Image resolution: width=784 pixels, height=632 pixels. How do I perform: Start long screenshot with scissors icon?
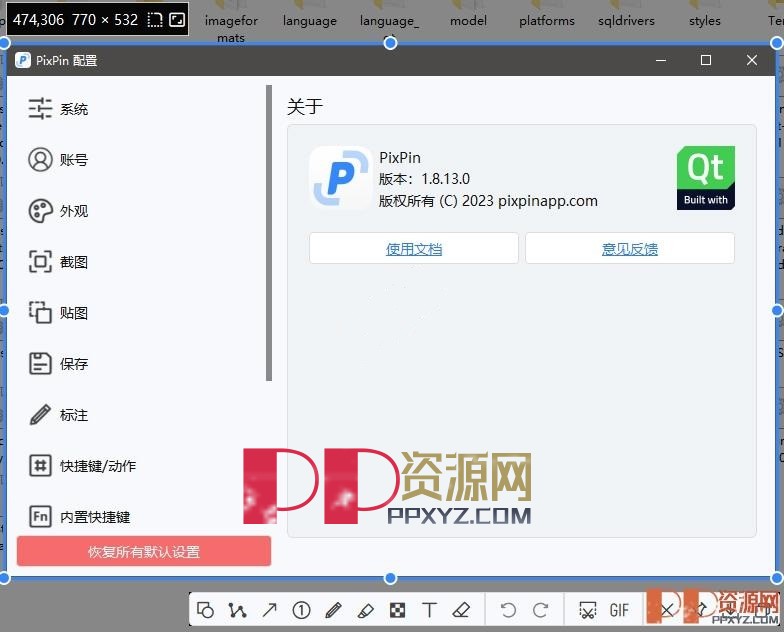click(588, 610)
